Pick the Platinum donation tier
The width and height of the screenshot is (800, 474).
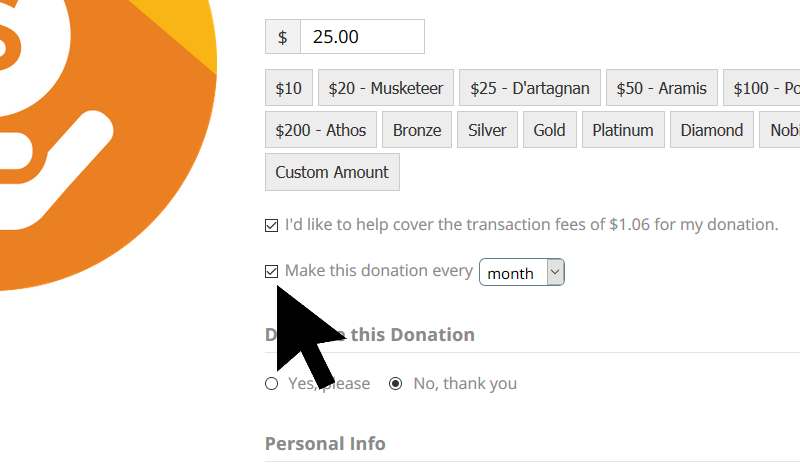[623, 130]
